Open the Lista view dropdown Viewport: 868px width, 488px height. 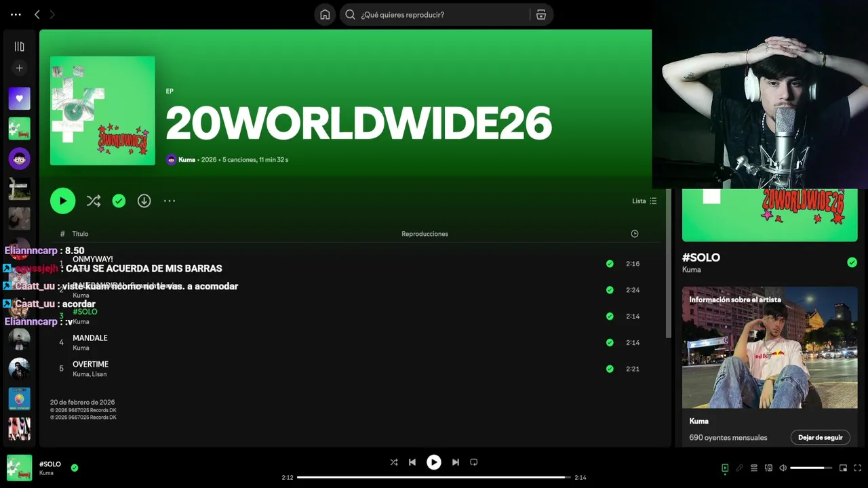[644, 201]
